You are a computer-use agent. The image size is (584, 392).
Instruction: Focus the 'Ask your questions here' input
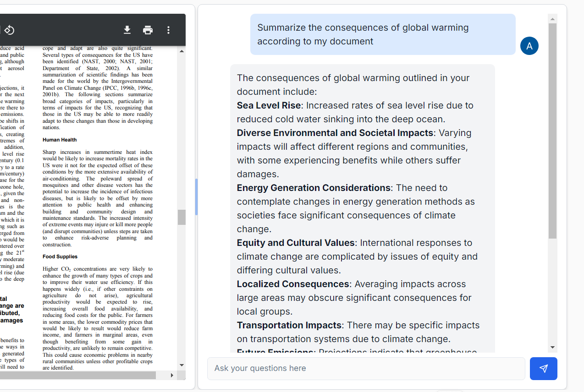pyautogui.click(x=366, y=369)
